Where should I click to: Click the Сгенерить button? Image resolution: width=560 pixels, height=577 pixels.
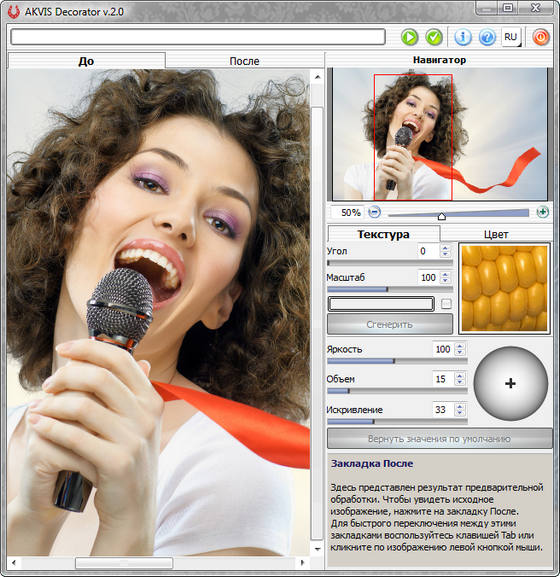(390, 324)
